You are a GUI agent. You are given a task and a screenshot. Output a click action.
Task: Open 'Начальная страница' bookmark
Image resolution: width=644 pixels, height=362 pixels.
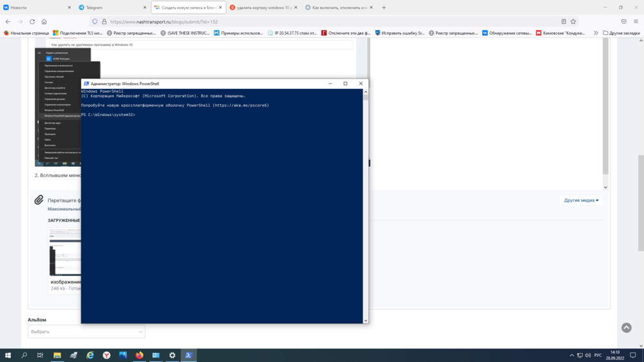pos(26,33)
